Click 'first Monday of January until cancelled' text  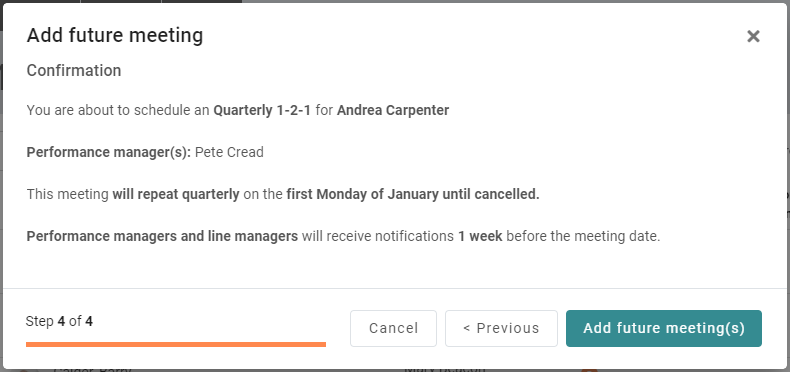point(413,194)
